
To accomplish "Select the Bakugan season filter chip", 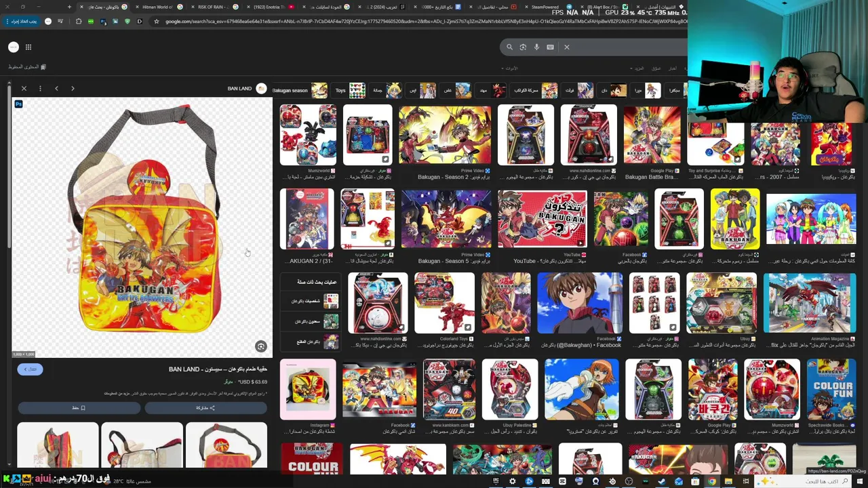I will coord(299,90).
